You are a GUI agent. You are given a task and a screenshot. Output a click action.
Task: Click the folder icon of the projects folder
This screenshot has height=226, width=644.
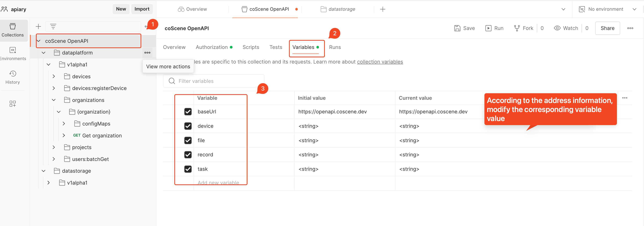[x=67, y=147]
